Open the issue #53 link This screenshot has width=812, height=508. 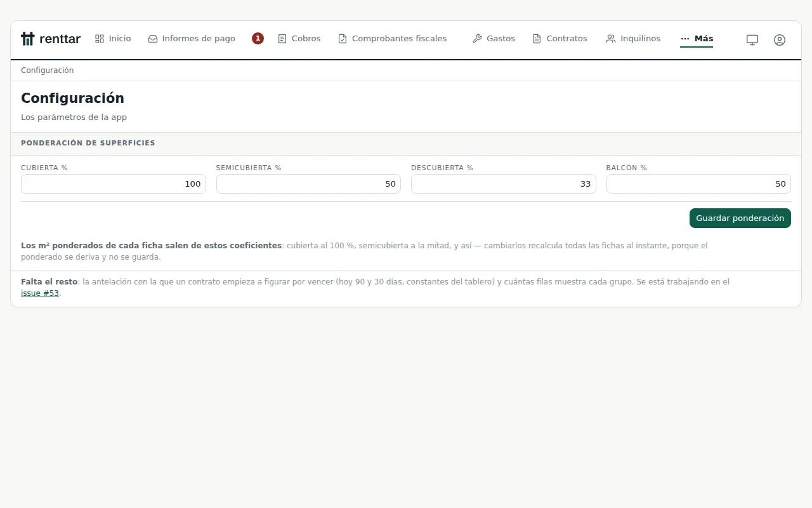40,293
